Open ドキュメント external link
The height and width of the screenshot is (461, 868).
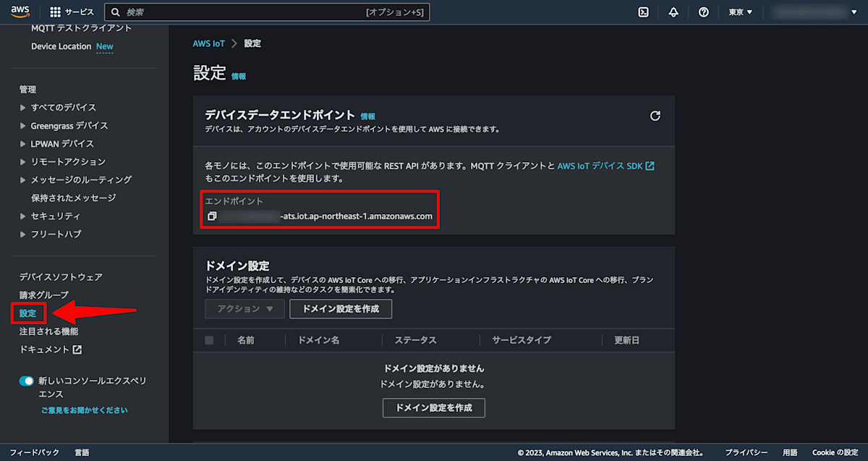click(51, 350)
